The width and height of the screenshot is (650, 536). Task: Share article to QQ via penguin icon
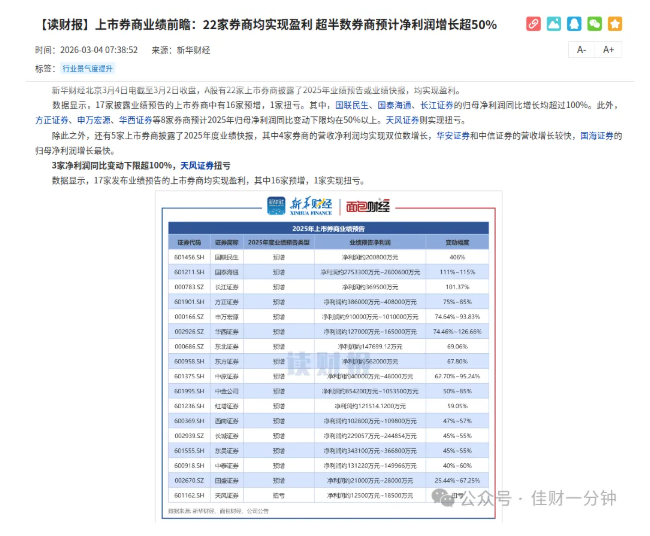574,24
